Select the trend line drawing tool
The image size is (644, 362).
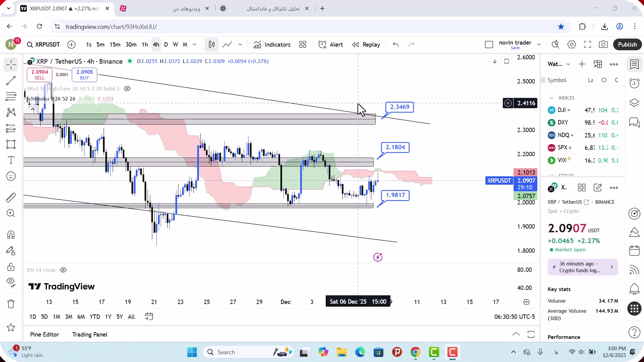click(x=11, y=81)
